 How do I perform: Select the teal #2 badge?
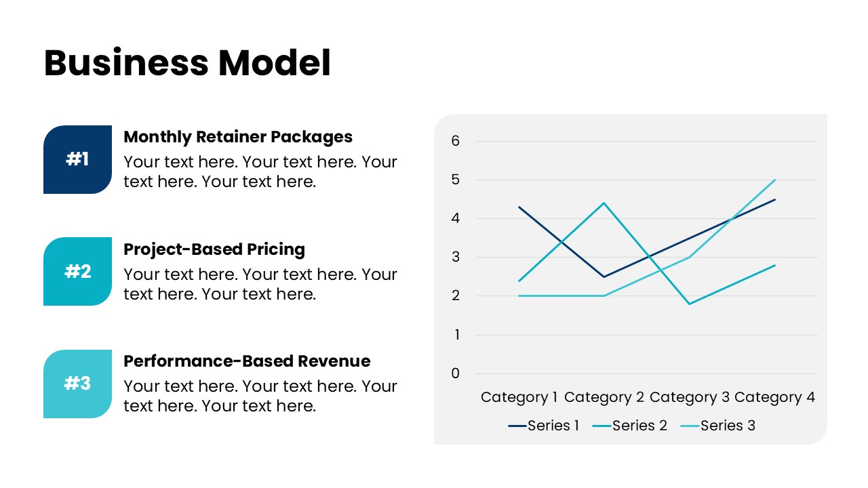77,271
